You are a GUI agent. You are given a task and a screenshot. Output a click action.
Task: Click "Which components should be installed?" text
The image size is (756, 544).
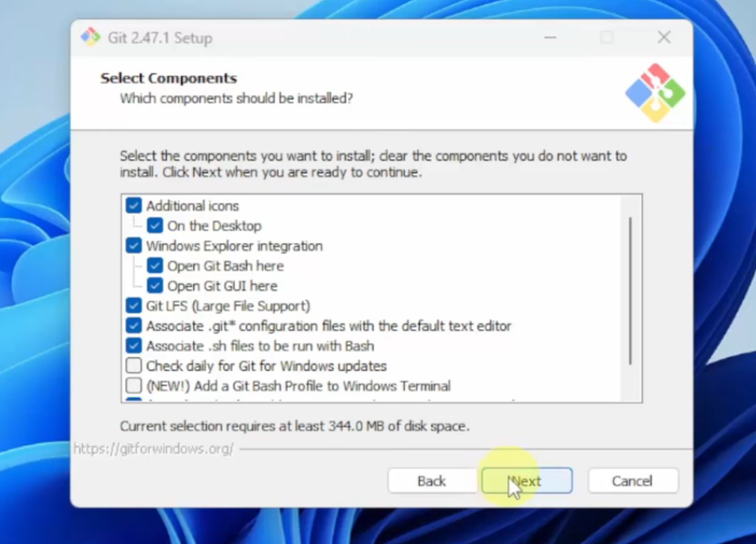236,98
